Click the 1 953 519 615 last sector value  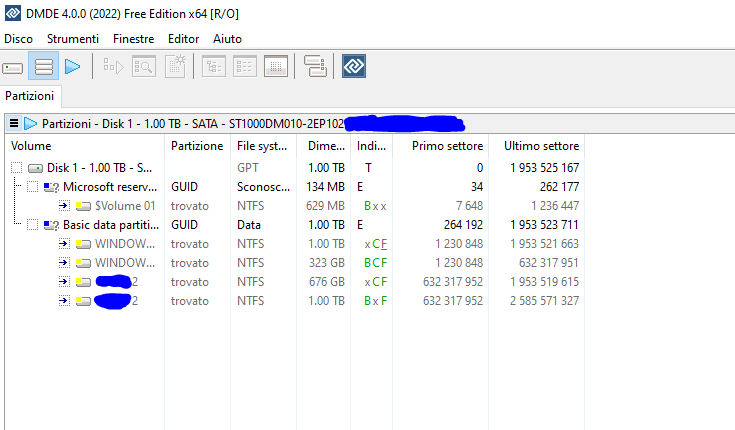545,282
